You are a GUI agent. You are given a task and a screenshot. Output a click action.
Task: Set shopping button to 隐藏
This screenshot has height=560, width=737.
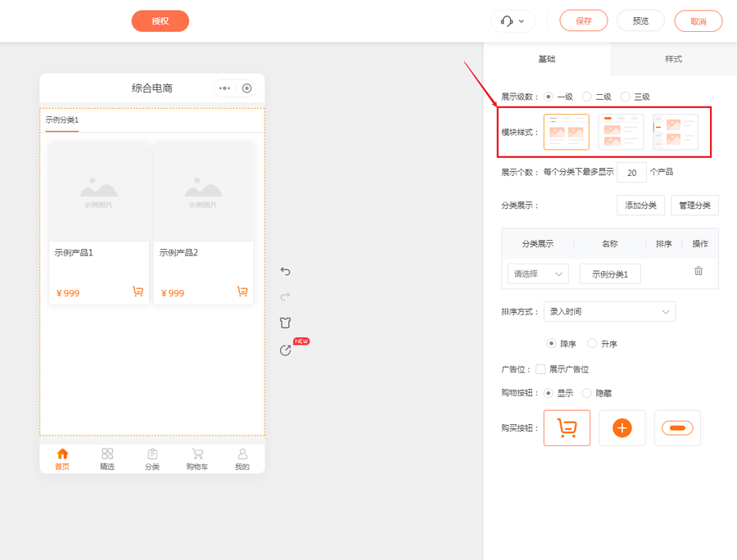pyautogui.click(x=586, y=393)
